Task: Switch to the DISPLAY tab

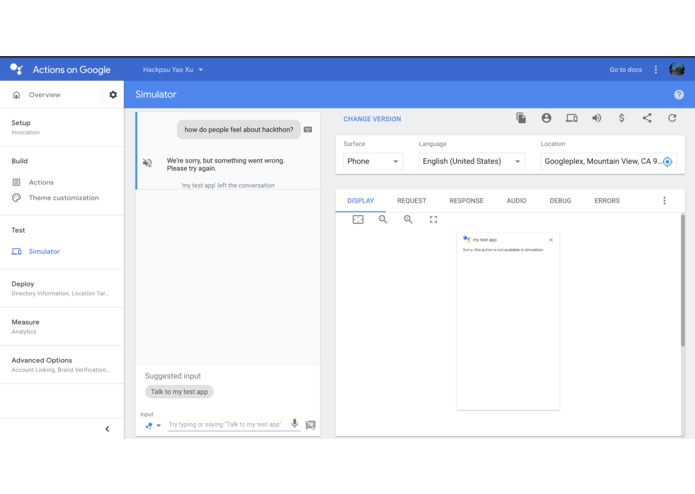Action: (x=360, y=201)
